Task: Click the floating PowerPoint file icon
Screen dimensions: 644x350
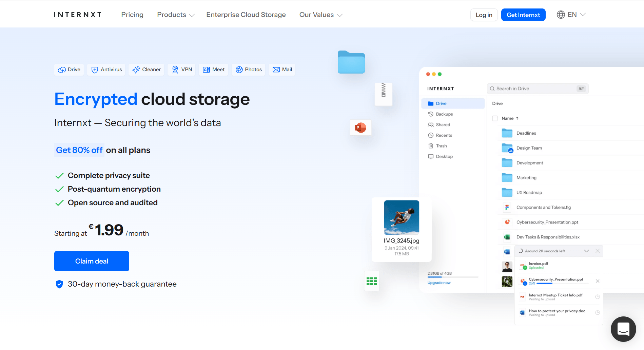Action: click(x=360, y=128)
